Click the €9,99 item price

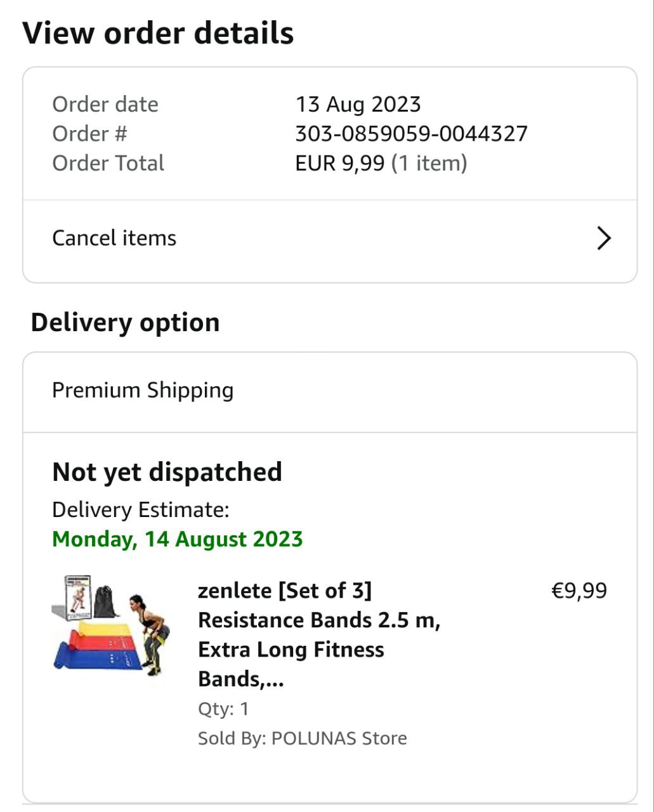(579, 591)
